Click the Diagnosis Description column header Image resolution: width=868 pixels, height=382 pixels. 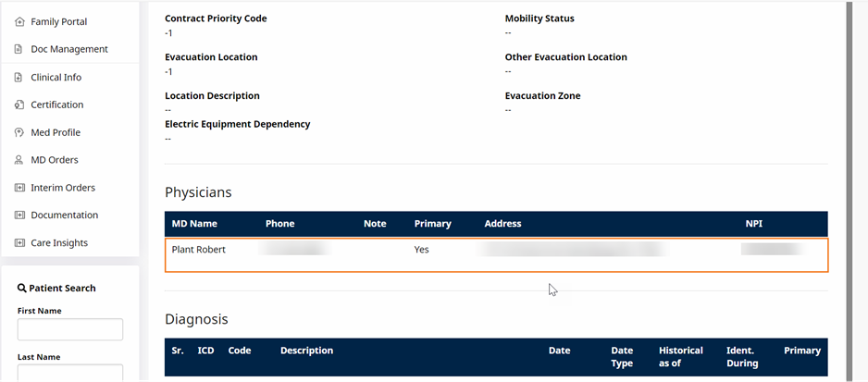(306, 351)
